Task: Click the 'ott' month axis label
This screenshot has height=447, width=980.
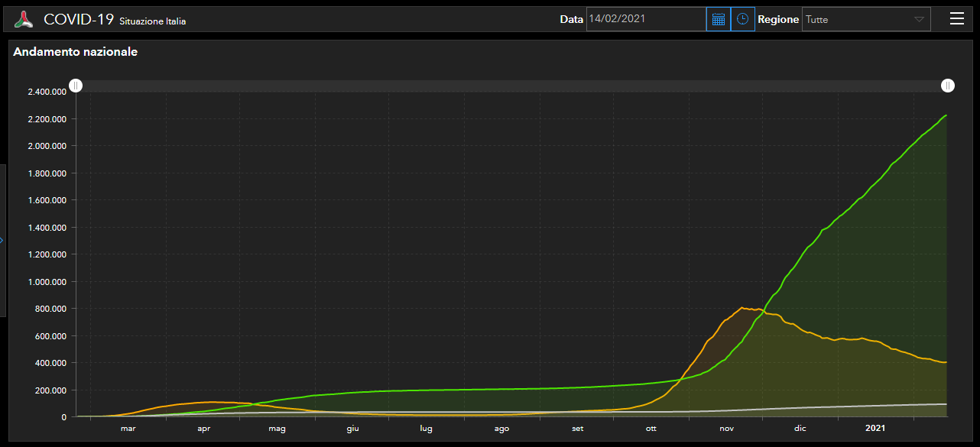Action: pyautogui.click(x=651, y=429)
